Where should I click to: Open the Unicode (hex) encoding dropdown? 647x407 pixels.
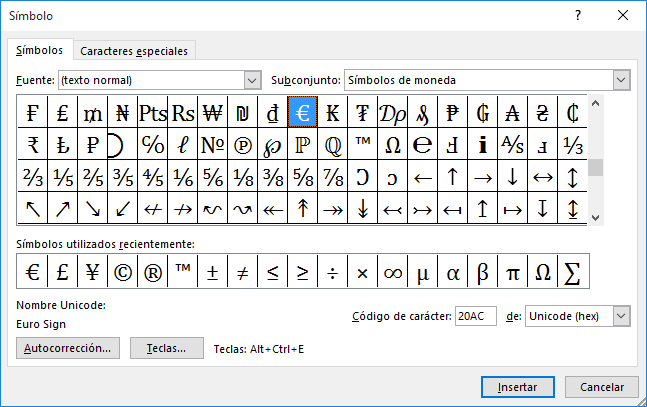(622, 316)
